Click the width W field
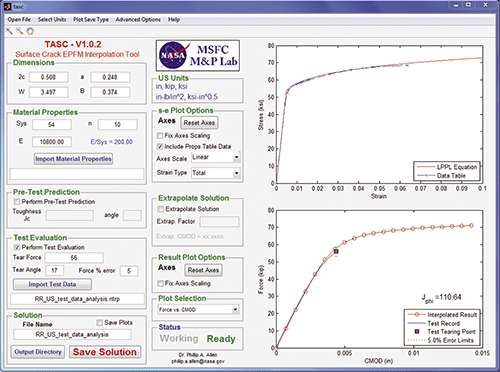Screen dimensions: 500x372 (49, 92)
